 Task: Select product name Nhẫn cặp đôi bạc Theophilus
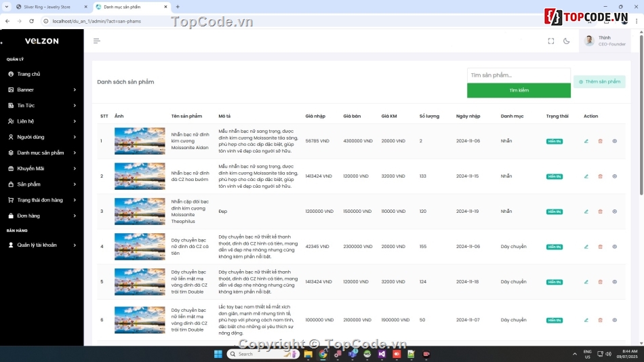click(x=190, y=212)
